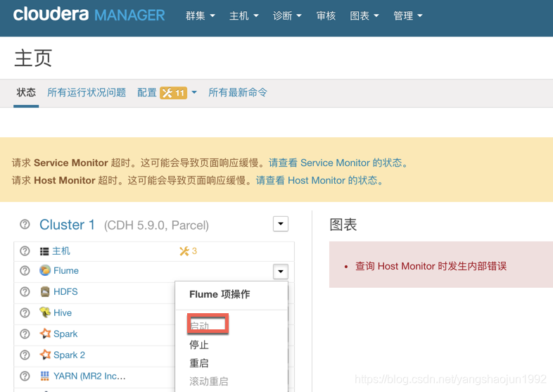Choose 滚动重启 in Flume actions menu
Screen dimensions: 553x392
tap(209, 381)
